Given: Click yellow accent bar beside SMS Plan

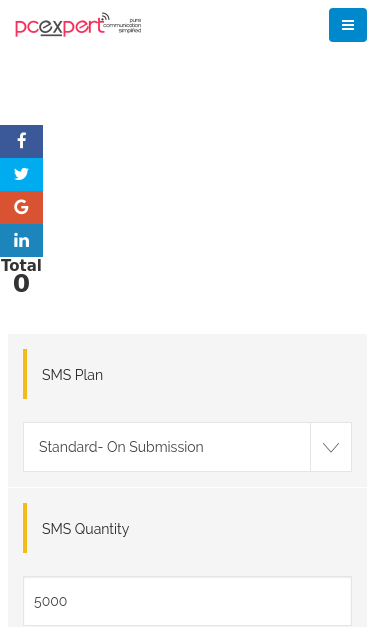Looking at the screenshot, I should point(25,374).
